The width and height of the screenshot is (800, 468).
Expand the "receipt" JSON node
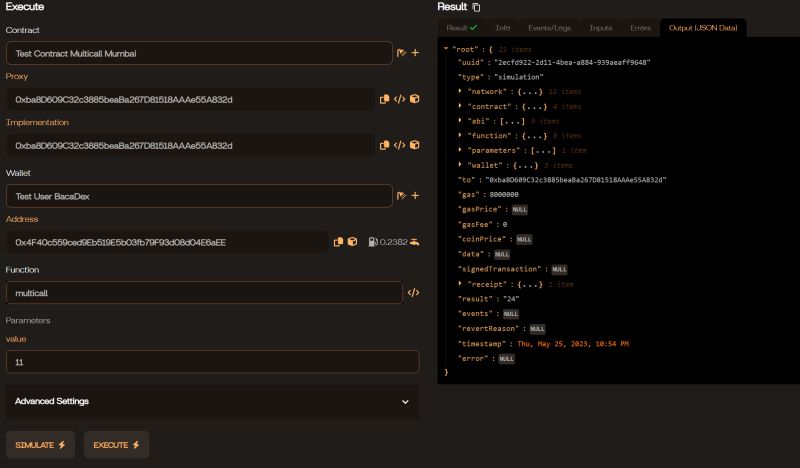coord(460,283)
